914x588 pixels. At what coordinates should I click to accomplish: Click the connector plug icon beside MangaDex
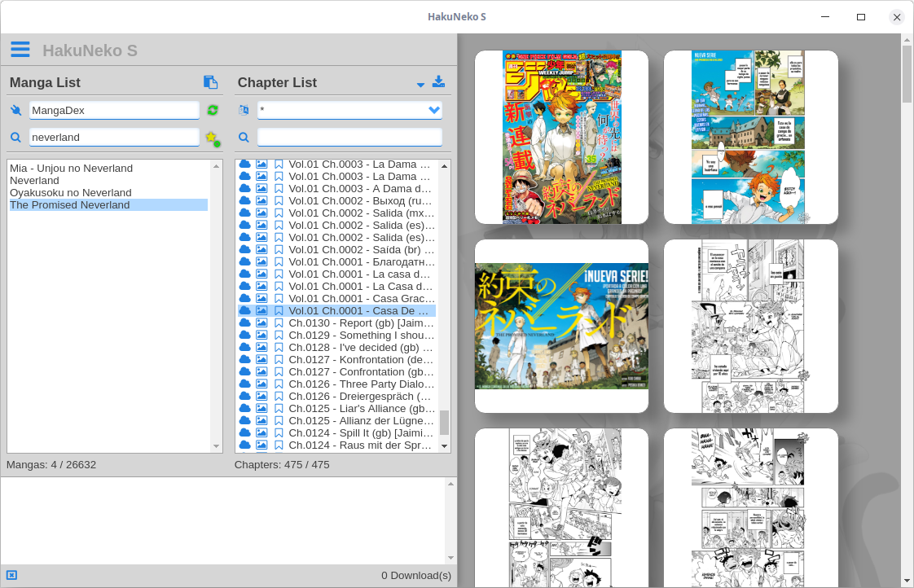pyautogui.click(x=16, y=110)
